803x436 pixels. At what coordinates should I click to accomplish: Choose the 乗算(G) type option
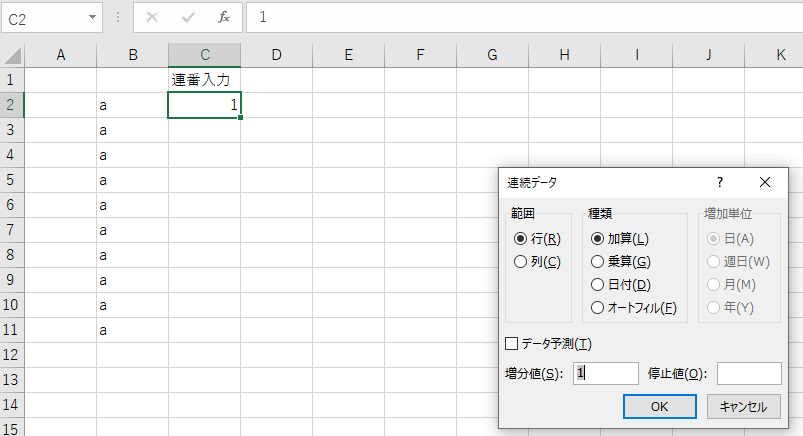click(598, 262)
